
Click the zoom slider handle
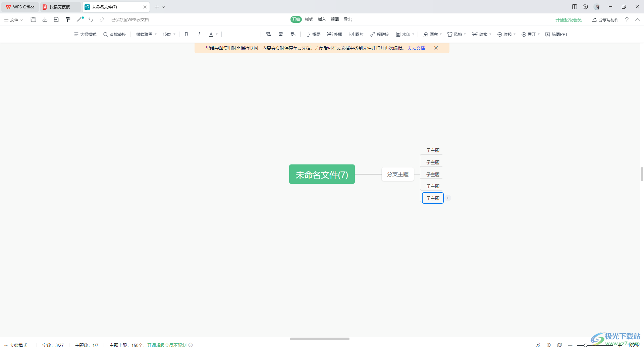pos(585,345)
